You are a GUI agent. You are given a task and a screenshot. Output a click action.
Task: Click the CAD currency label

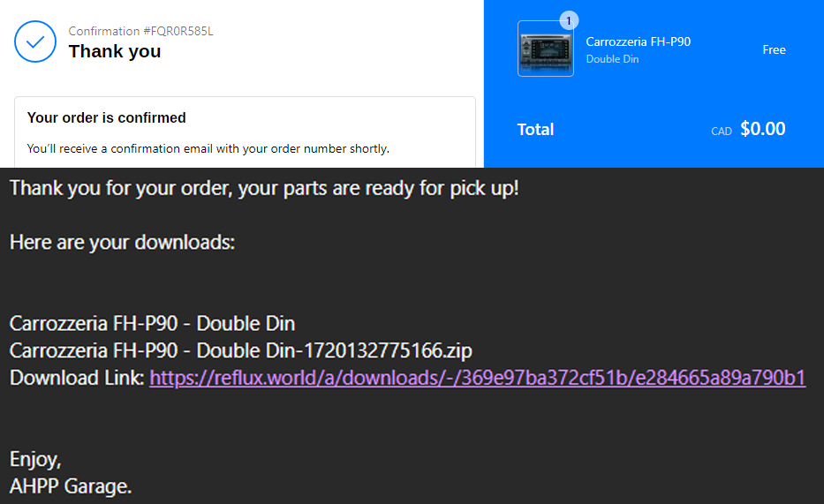[722, 132]
